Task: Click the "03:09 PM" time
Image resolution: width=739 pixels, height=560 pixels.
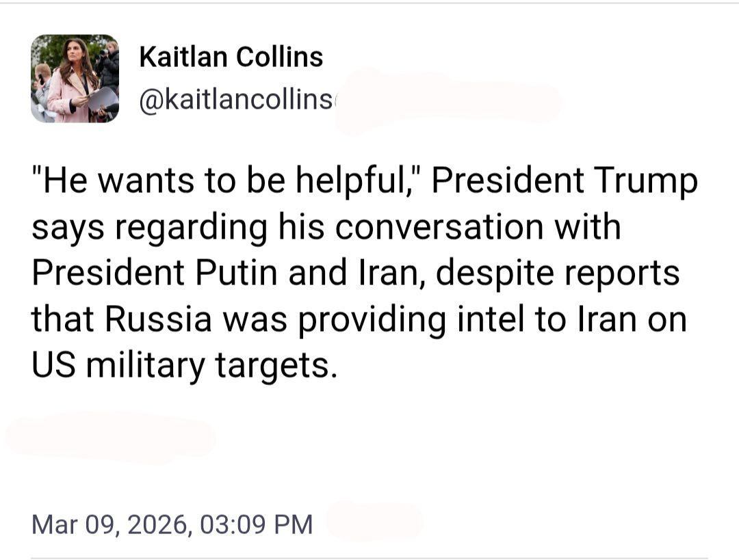Action: (257, 524)
